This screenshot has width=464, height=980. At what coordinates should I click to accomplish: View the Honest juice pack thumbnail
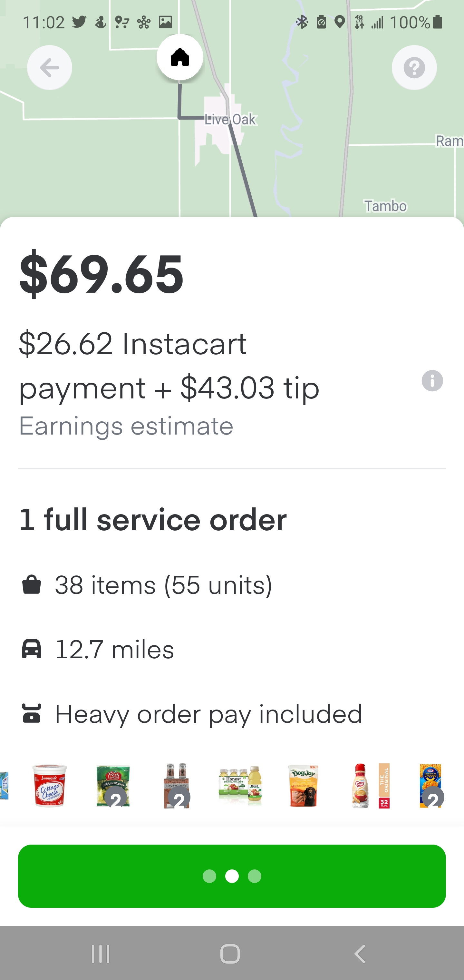pyautogui.click(x=240, y=785)
